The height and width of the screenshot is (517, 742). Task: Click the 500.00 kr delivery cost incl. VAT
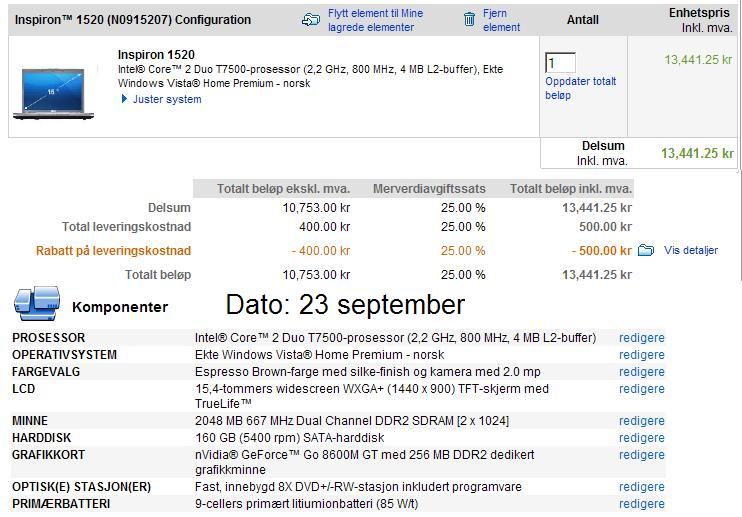click(x=605, y=227)
